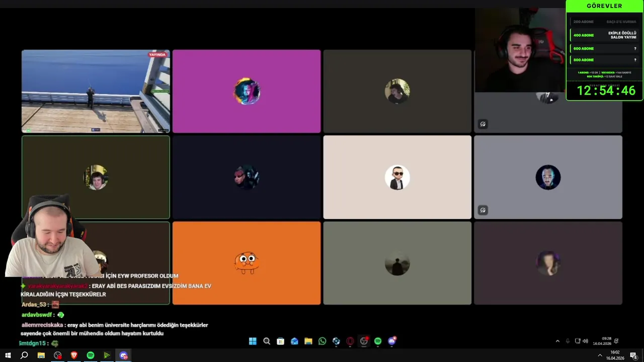Click search icon on shared-screen taskbar
The height and width of the screenshot is (362, 644).
(267, 341)
